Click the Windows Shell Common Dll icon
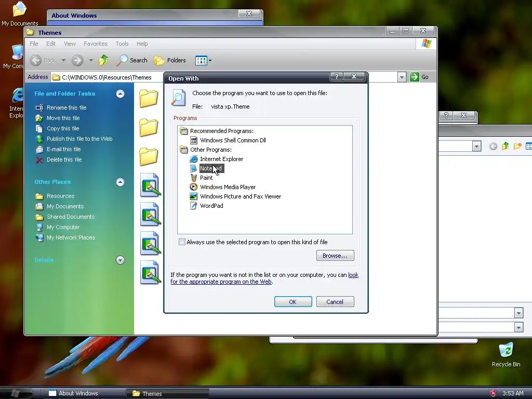The image size is (532, 399). coord(194,140)
